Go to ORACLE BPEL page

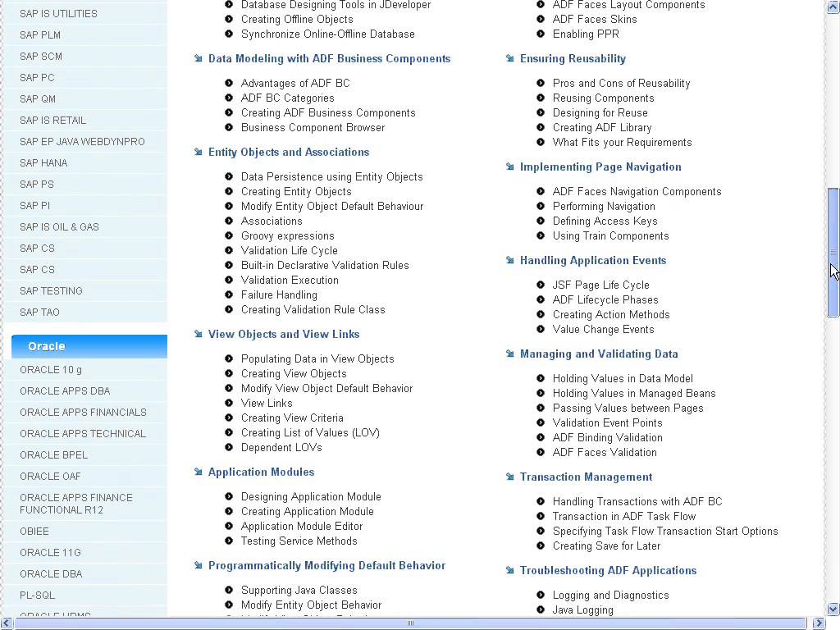tap(53, 455)
